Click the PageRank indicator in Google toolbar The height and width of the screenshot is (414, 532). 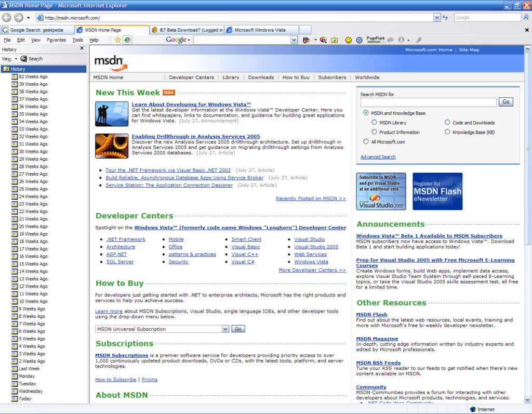376,40
